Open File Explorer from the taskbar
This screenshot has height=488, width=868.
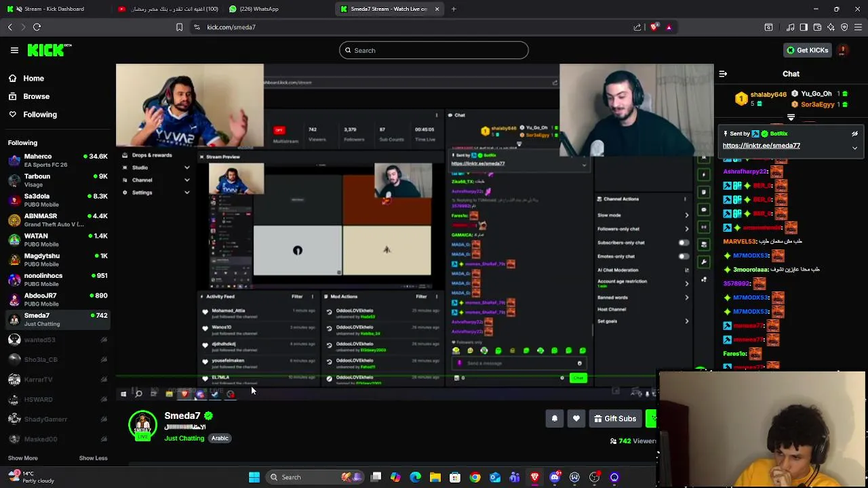tap(435, 477)
